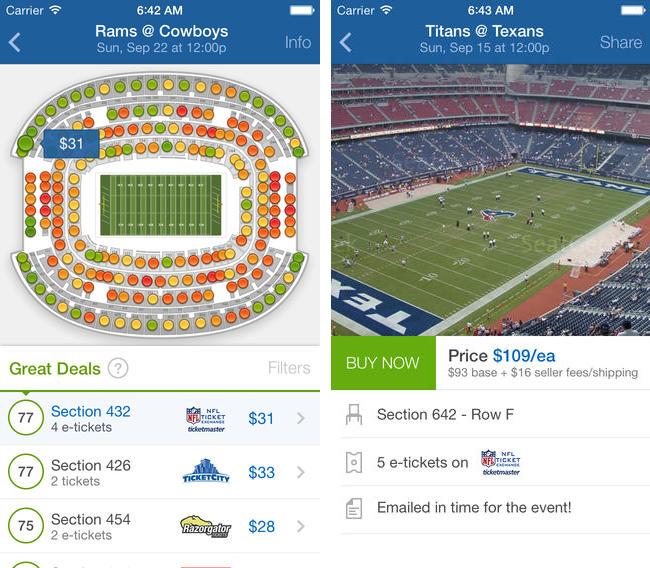Tap the document icon beside emailed delivery
Screen dimensions: 650x568
click(x=353, y=508)
